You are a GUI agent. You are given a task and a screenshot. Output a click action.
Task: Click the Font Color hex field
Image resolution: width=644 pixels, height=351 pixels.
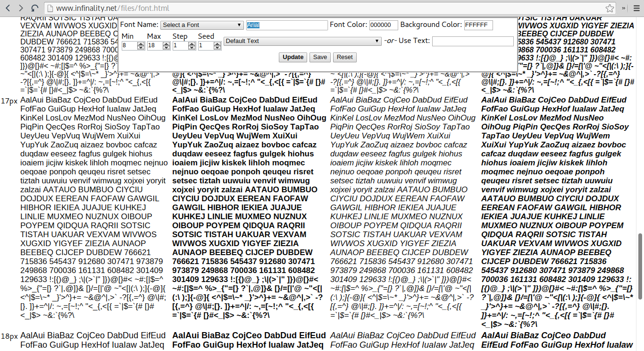point(384,25)
